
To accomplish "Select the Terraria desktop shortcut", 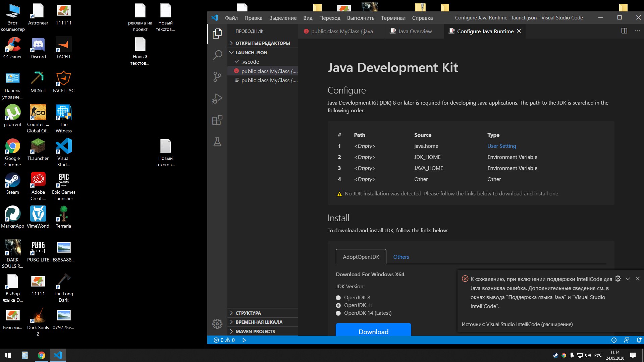I will [63, 217].
